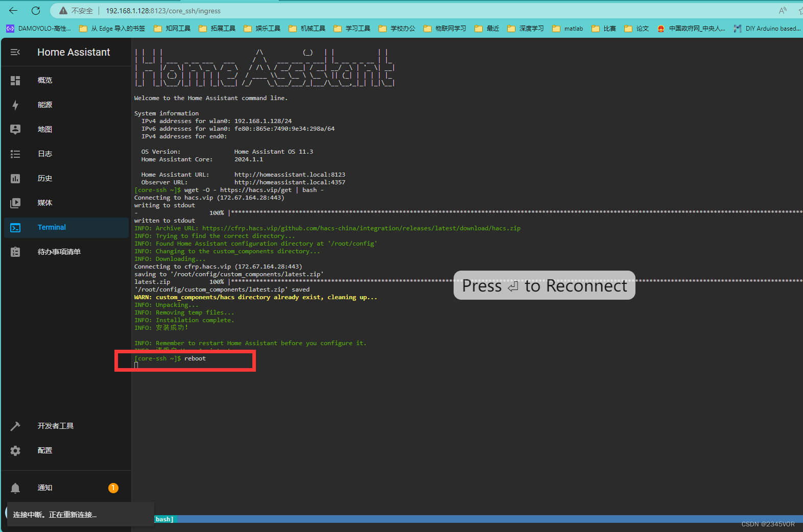Go back using browser back arrow
The width and height of the screenshot is (803, 532).
13,11
